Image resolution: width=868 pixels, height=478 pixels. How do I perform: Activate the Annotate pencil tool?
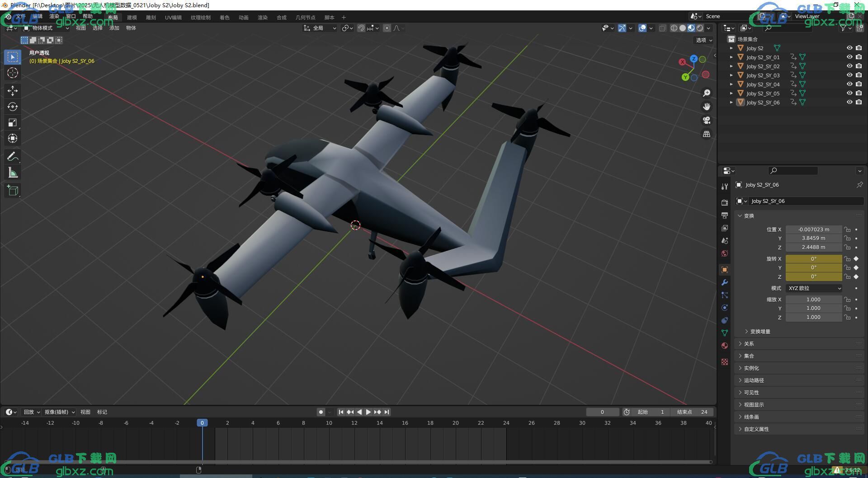coord(13,156)
